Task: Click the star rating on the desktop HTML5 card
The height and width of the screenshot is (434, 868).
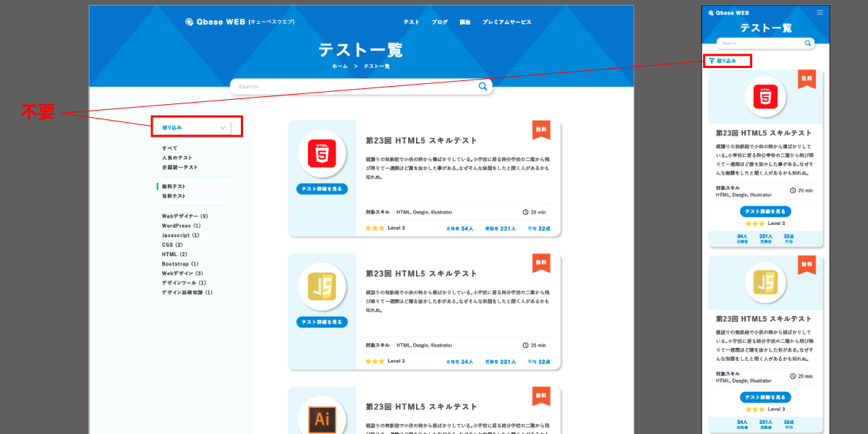Action: [375, 229]
